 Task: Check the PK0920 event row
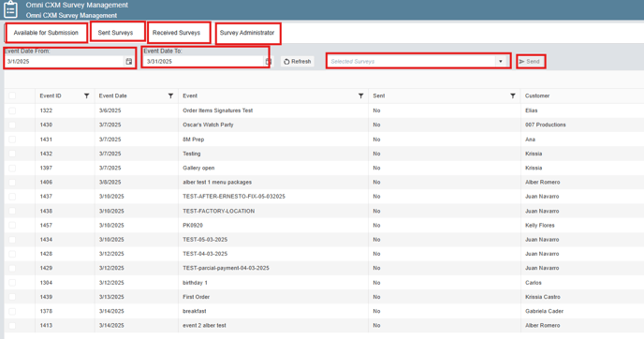[12, 225]
